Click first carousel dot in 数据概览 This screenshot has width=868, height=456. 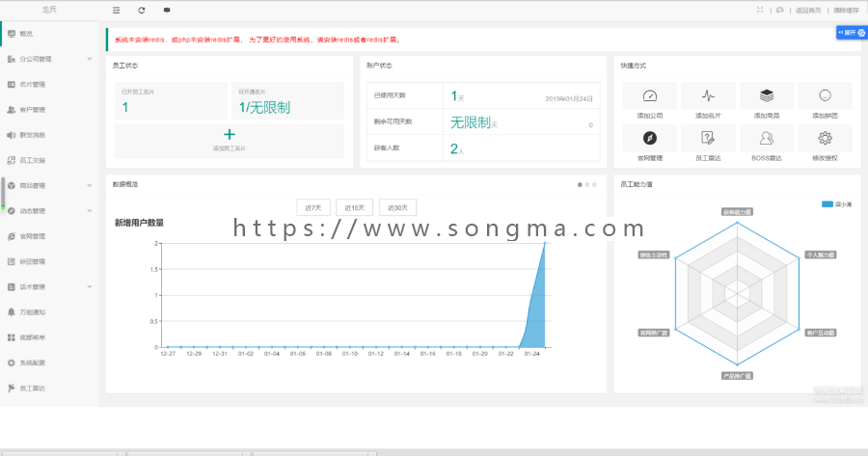click(x=580, y=185)
